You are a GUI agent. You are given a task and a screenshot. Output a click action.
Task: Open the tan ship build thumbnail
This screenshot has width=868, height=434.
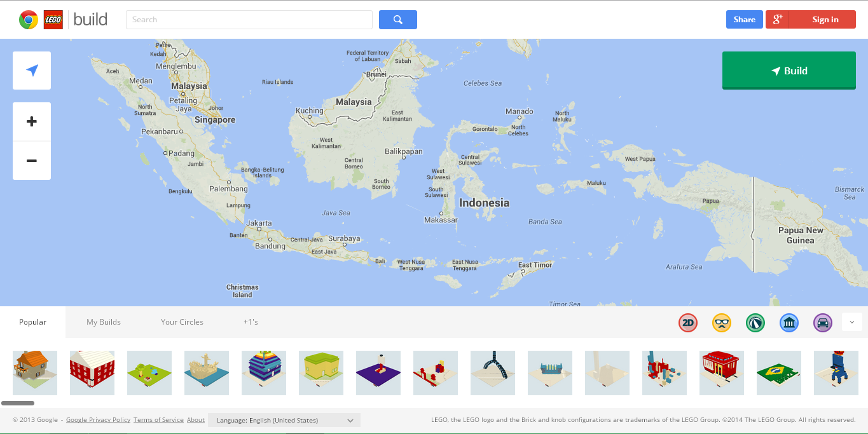click(207, 373)
